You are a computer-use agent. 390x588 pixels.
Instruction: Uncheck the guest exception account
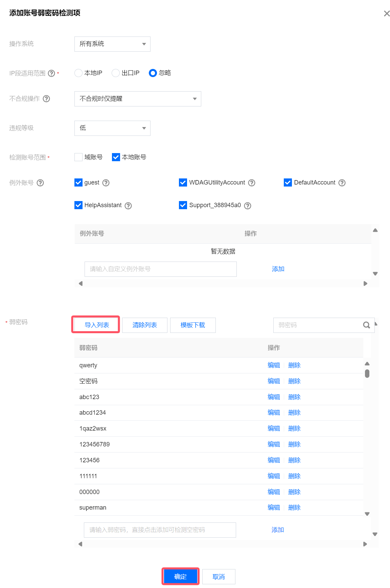(78, 182)
